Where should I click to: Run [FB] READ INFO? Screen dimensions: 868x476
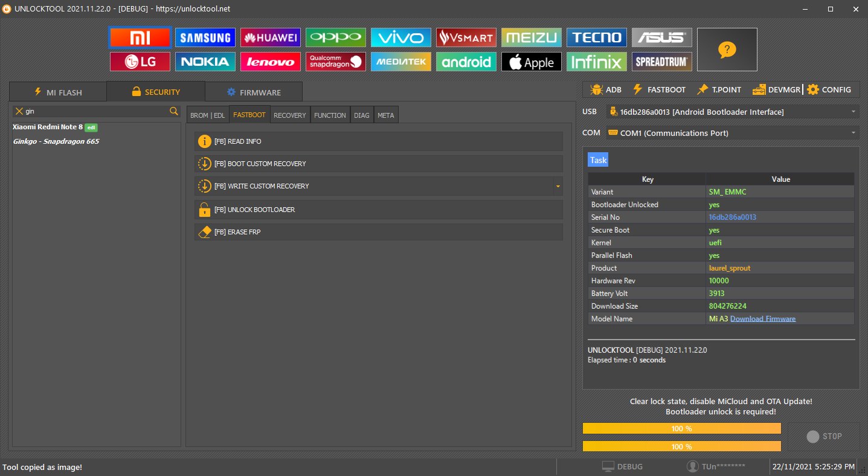379,141
